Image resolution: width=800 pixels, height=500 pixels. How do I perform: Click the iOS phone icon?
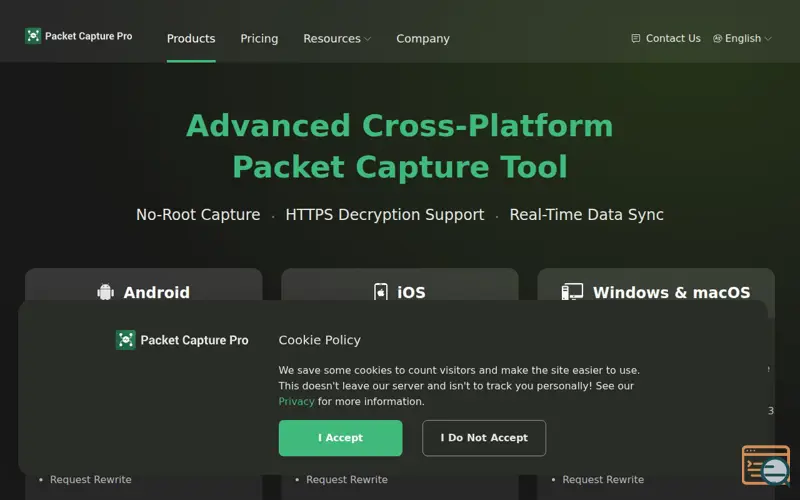tap(381, 292)
